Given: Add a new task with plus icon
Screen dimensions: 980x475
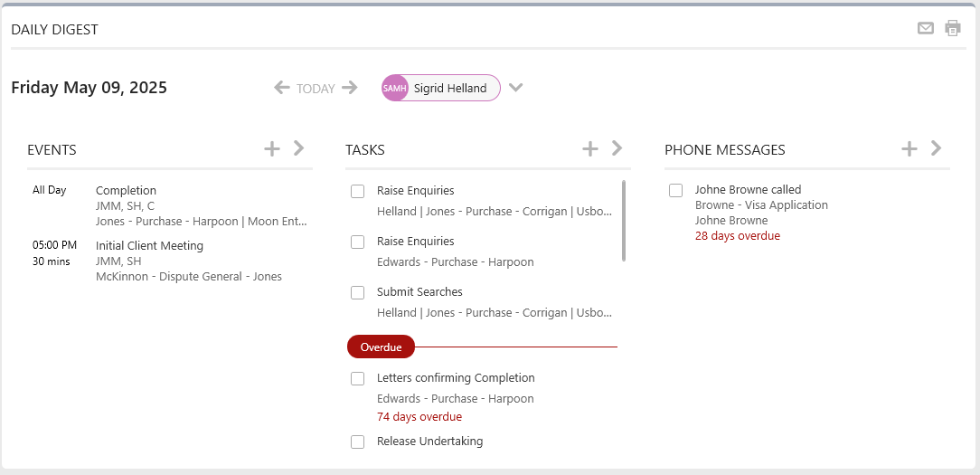Looking at the screenshot, I should click(590, 148).
